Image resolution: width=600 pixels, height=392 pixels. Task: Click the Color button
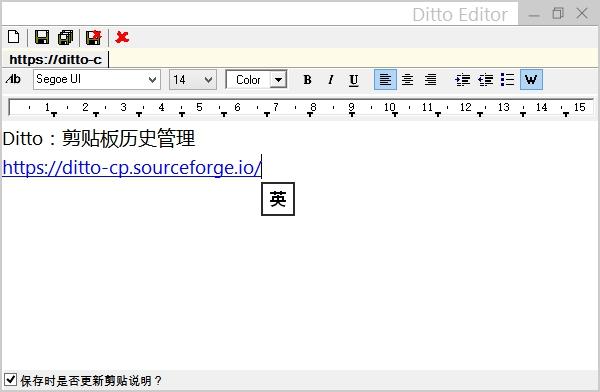(x=248, y=80)
